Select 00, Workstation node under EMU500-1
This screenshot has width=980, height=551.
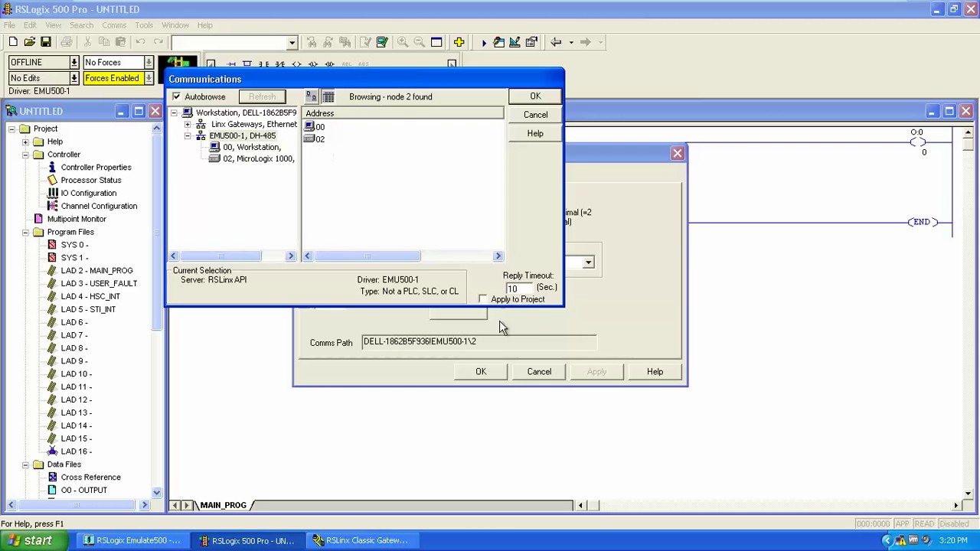tap(251, 147)
